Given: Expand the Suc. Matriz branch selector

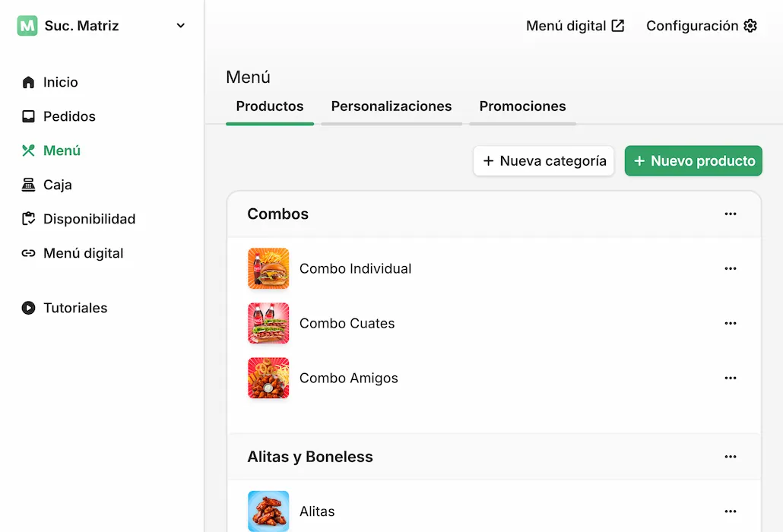Looking at the screenshot, I should click(180, 25).
